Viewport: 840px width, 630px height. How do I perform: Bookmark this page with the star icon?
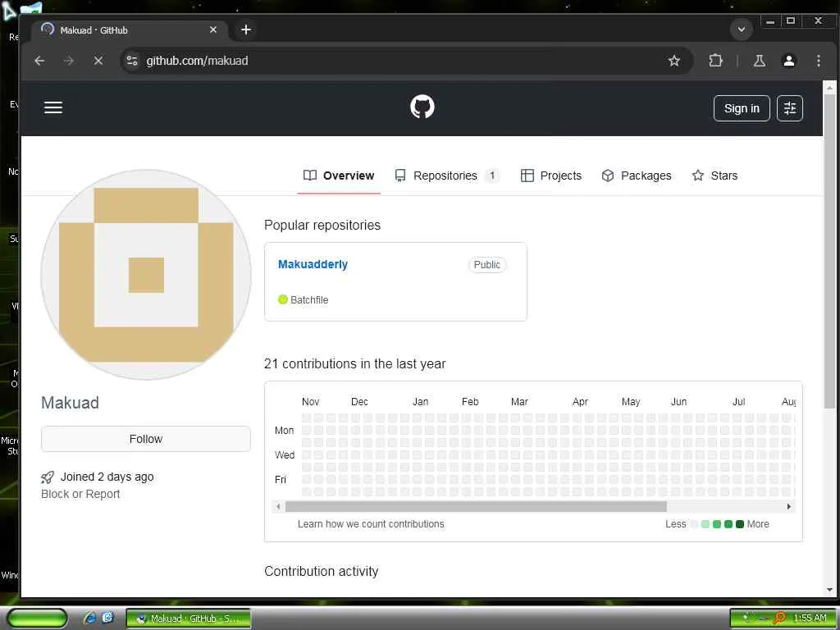674,61
